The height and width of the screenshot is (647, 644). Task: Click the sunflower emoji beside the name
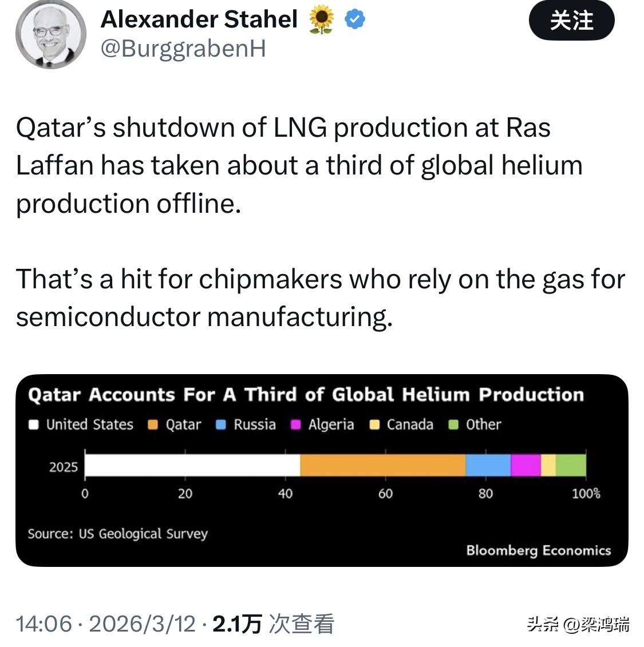pos(321,21)
